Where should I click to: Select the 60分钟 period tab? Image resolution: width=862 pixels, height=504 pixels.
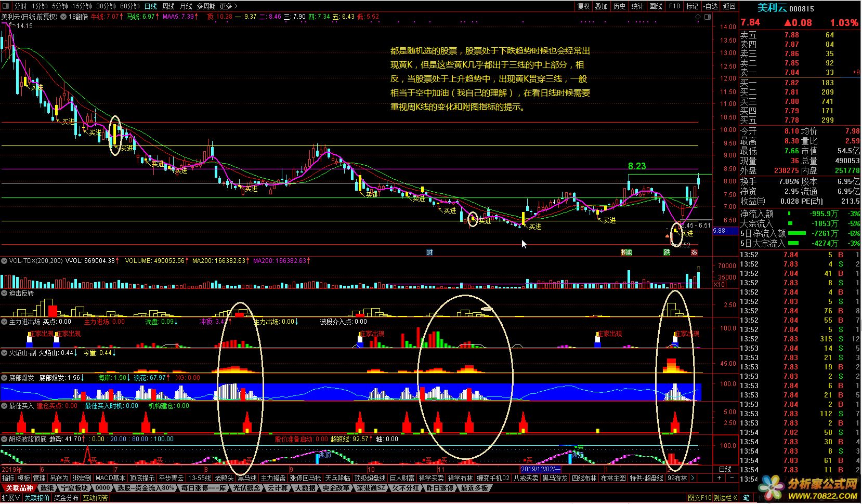click(x=129, y=6)
